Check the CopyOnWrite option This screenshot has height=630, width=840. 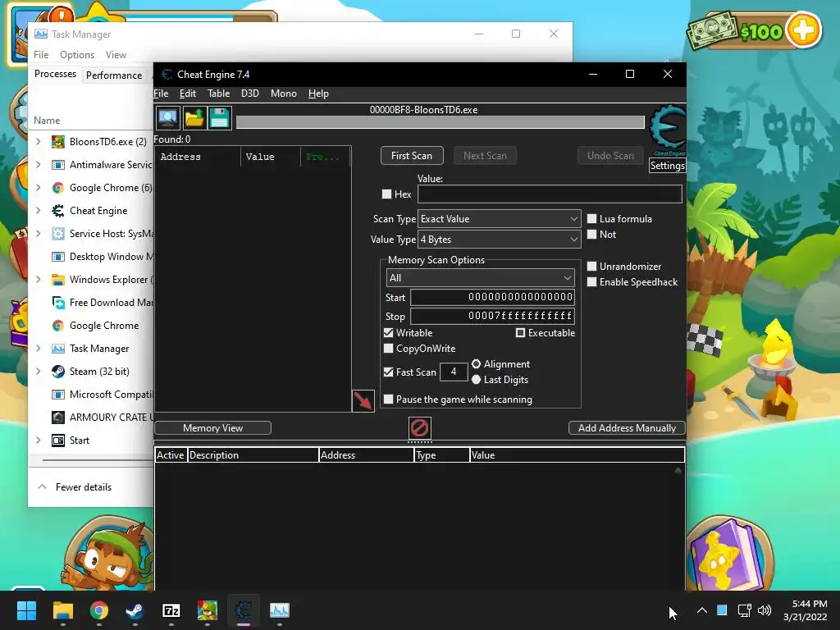click(x=389, y=349)
